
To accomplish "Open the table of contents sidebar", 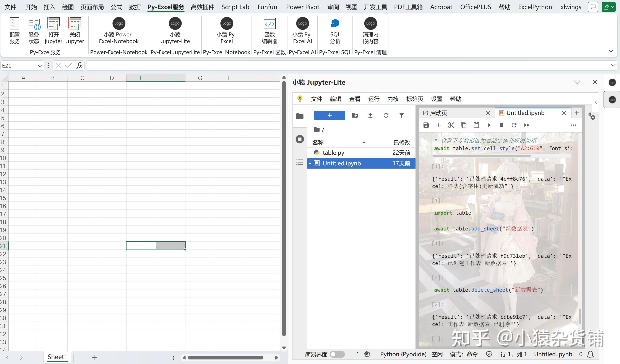I will coord(300,162).
